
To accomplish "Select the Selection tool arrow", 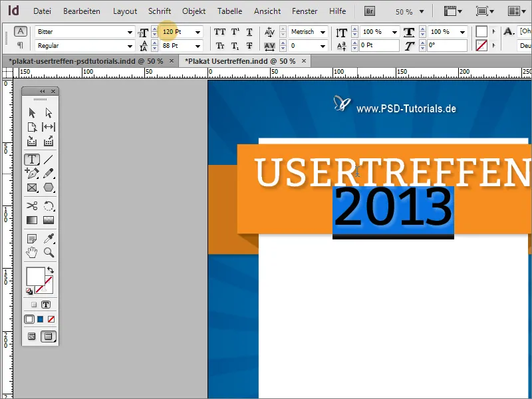I will [x=32, y=112].
